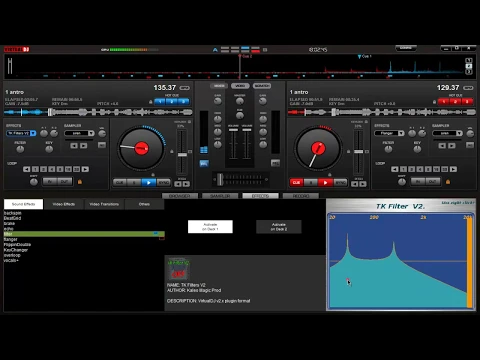Halve left deck loop with left arrow
This screenshot has width=480, height=360.
pyautogui.click(x=26, y=169)
